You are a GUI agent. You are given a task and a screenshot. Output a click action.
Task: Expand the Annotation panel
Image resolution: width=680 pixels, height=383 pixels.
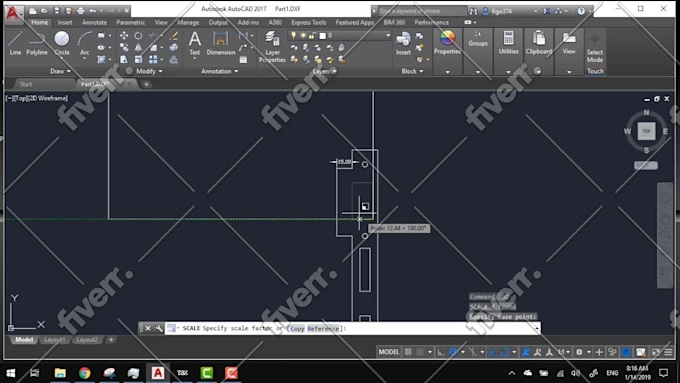(219, 71)
